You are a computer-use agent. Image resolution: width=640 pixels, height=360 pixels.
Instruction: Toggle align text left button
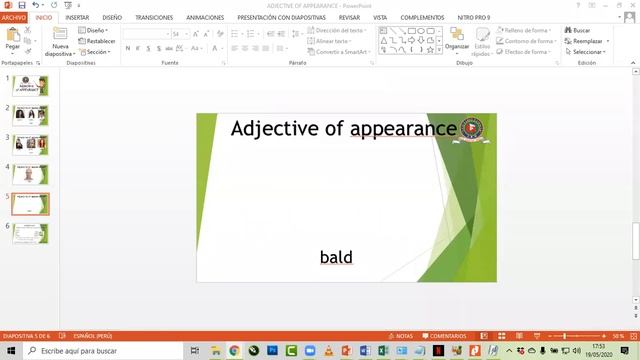coord(235,48)
